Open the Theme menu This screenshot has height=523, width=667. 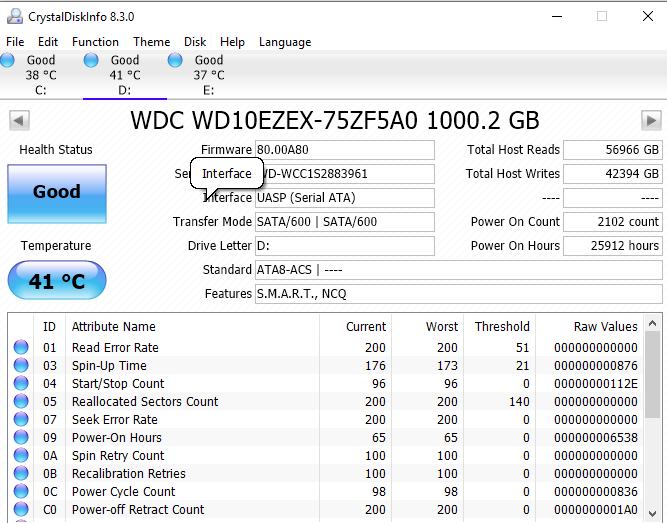[151, 42]
